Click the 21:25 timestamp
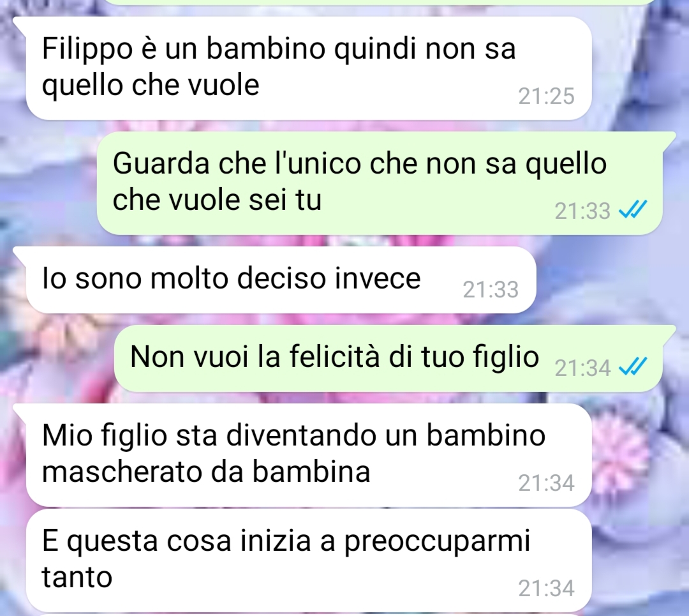Screen dimensions: 689x616 coord(546,96)
